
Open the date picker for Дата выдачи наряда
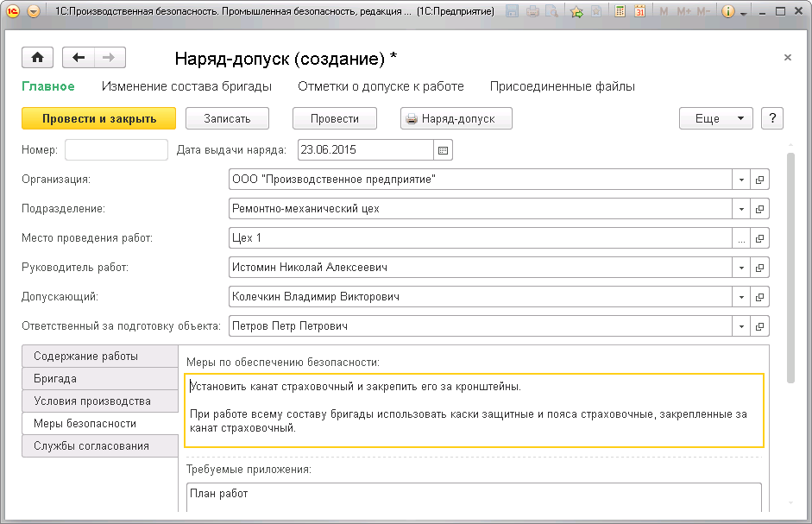pyautogui.click(x=444, y=150)
